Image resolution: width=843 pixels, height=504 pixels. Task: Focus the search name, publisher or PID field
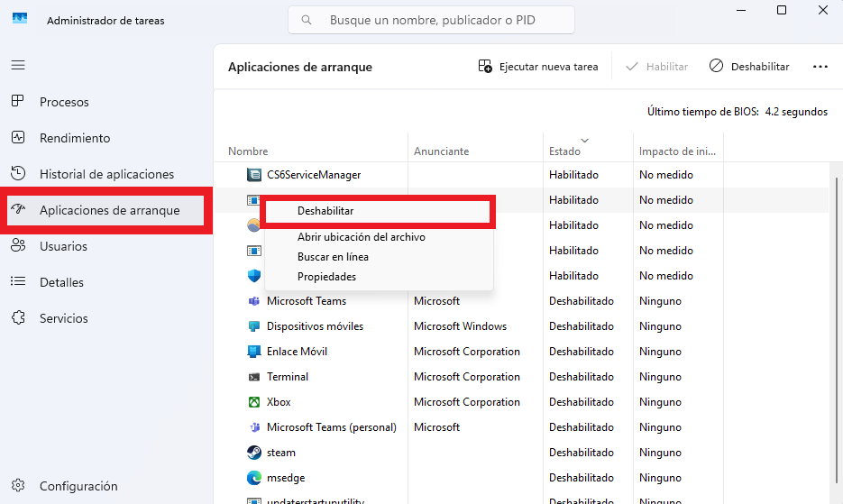coord(431,20)
